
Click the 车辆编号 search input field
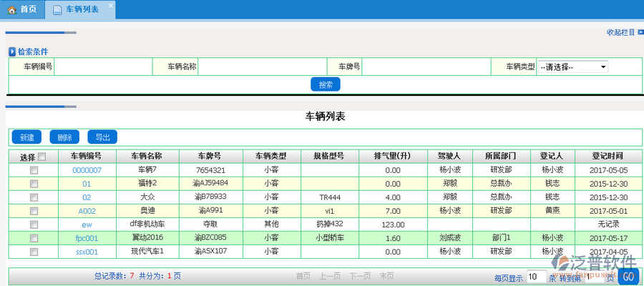pyautogui.click(x=103, y=66)
